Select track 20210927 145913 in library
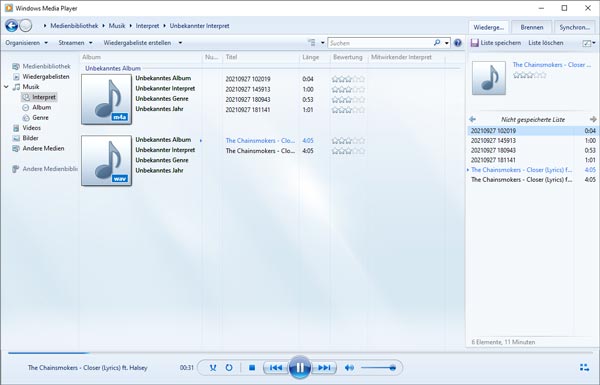 [248, 90]
